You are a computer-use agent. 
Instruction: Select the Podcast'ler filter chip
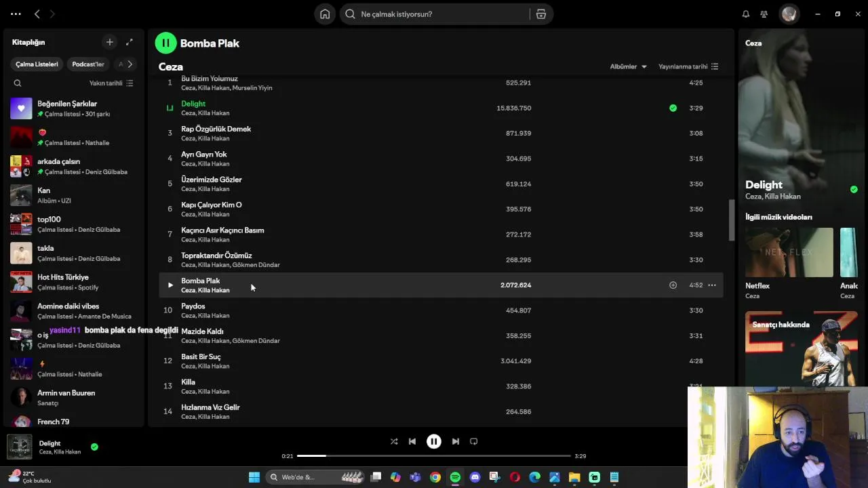coord(88,64)
